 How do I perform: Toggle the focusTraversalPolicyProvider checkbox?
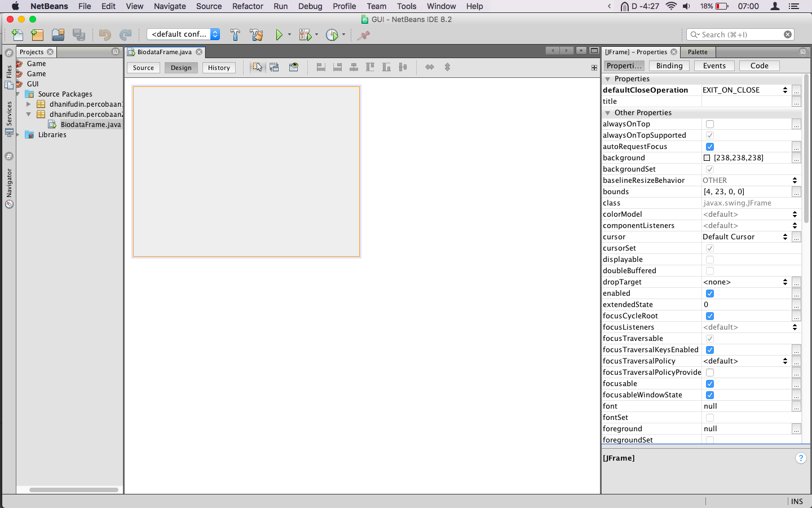click(710, 373)
